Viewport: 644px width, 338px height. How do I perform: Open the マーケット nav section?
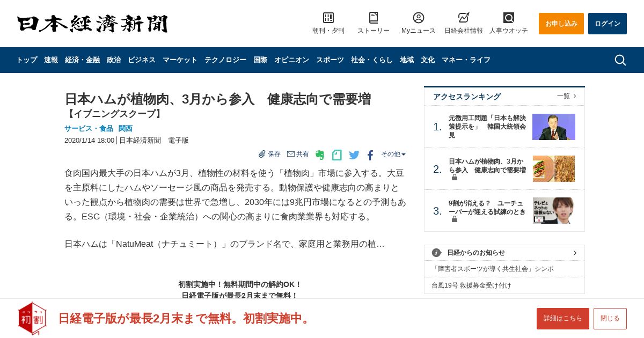click(x=180, y=60)
